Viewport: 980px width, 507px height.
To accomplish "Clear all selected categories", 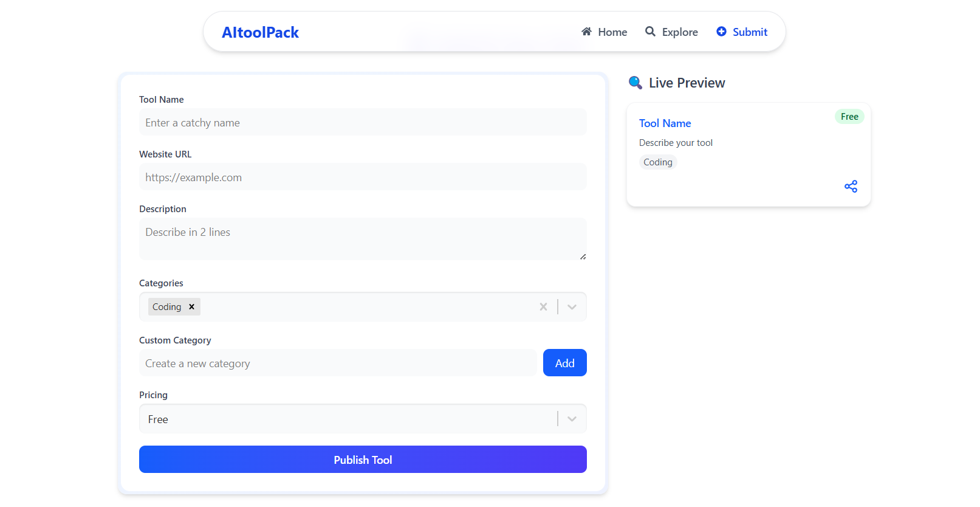I will 543,307.
